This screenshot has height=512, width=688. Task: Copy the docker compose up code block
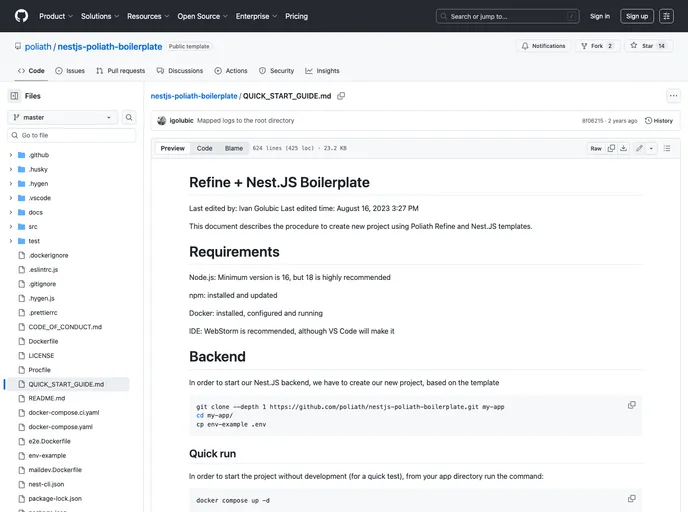click(x=631, y=498)
